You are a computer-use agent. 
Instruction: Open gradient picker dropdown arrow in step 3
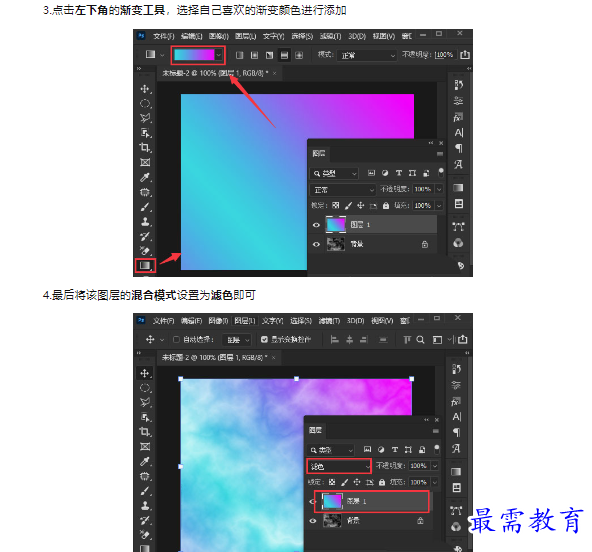click(219, 55)
